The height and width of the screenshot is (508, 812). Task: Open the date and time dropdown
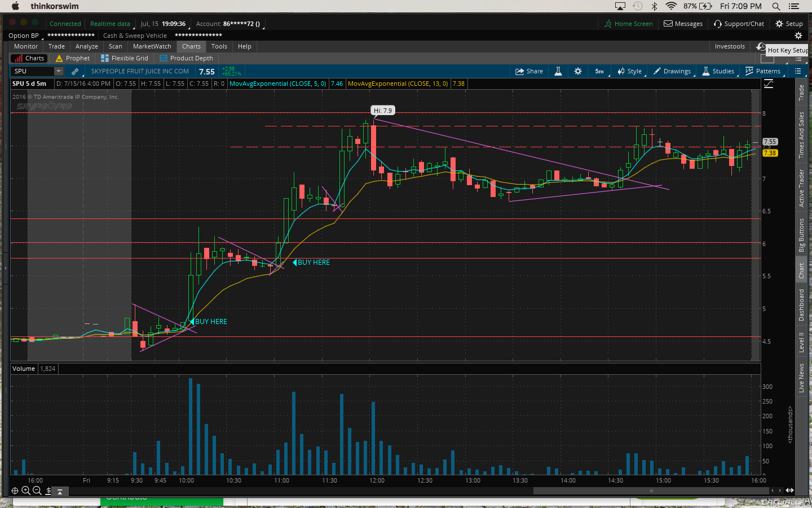click(164, 24)
